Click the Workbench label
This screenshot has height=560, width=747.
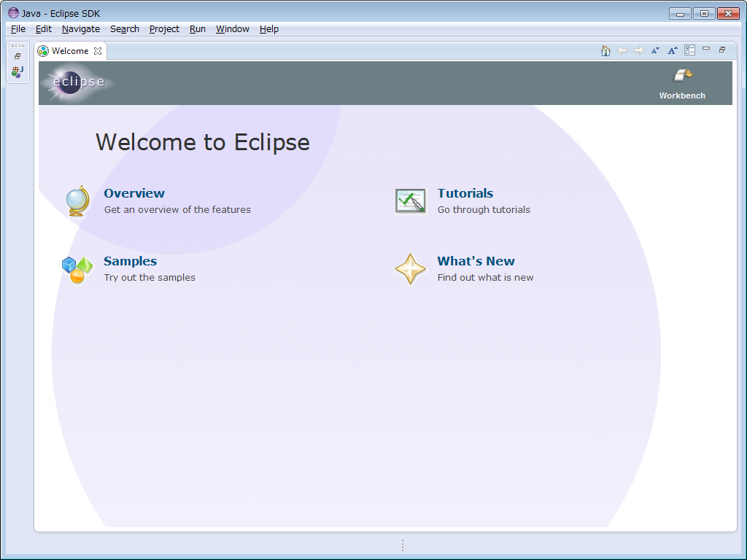click(682, 96)
